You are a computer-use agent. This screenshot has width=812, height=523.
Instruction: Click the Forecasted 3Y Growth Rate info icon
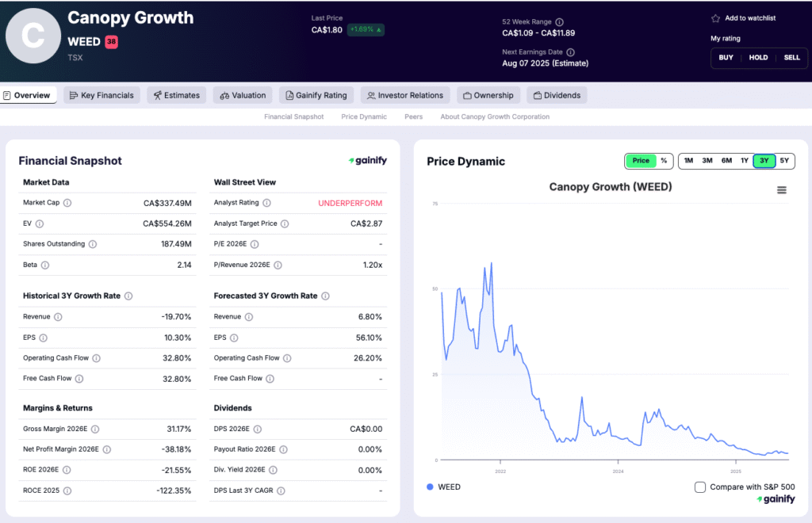pos(325,296)
